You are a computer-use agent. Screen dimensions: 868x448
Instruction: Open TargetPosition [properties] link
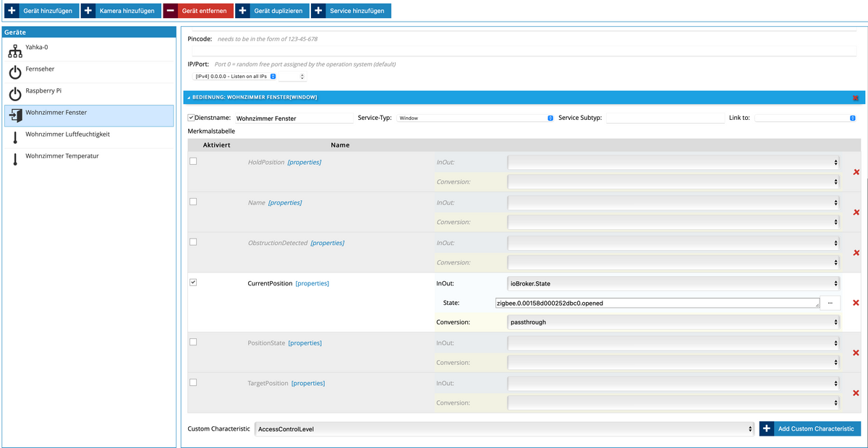point(308,384)
